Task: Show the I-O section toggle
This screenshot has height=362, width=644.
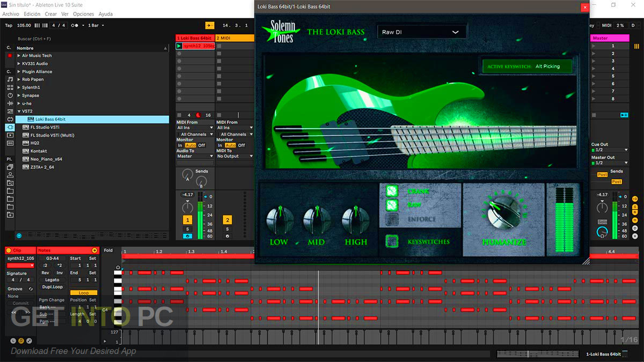Action: point(635,199)
